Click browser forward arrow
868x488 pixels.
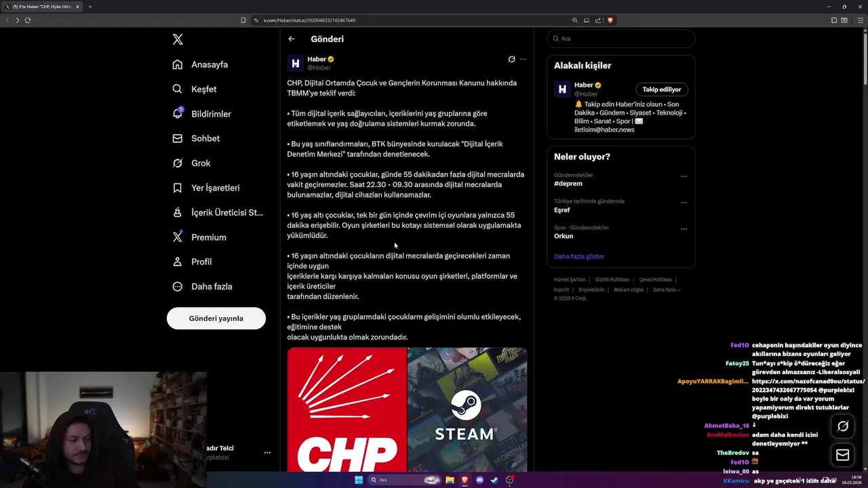tap(18, 20)
